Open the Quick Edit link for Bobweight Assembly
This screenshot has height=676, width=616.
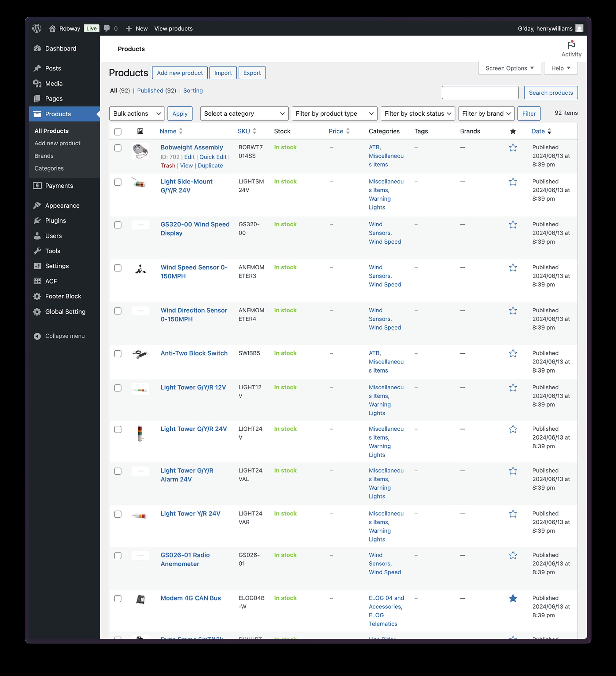213,157
